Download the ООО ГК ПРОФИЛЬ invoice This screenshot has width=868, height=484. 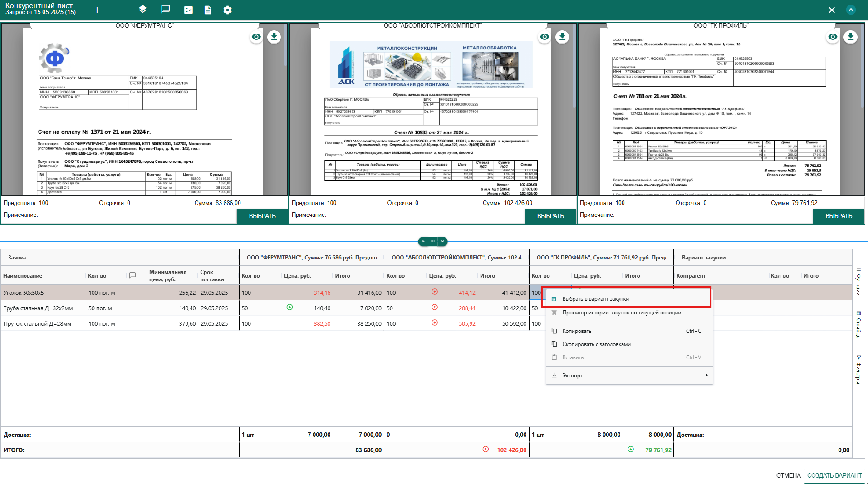pyautogui.click(x=851, y=37)
